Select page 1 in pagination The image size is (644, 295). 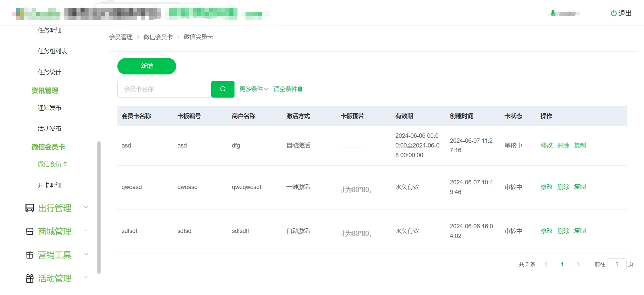tap(562, 264)
